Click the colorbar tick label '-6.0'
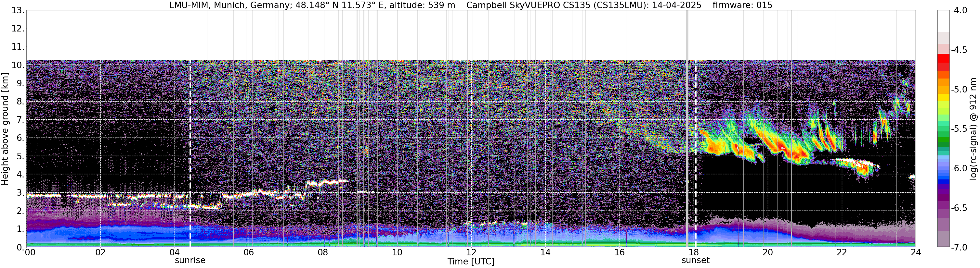Image resolution: width=980 pixels, height=268 pixels. click(x=959, y=168)
